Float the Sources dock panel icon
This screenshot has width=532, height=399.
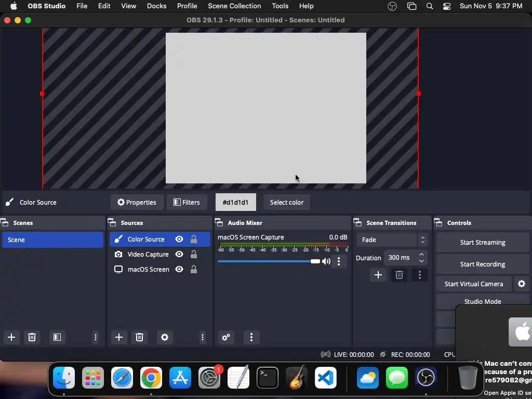pyautogui.click(x=112, y=223)
